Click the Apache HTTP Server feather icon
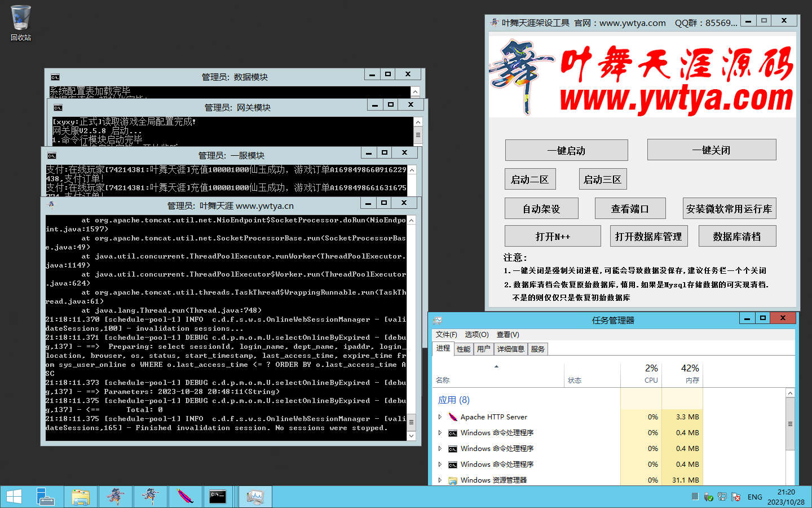The width and height of the screenshot is (812, 508). [453, 417]
